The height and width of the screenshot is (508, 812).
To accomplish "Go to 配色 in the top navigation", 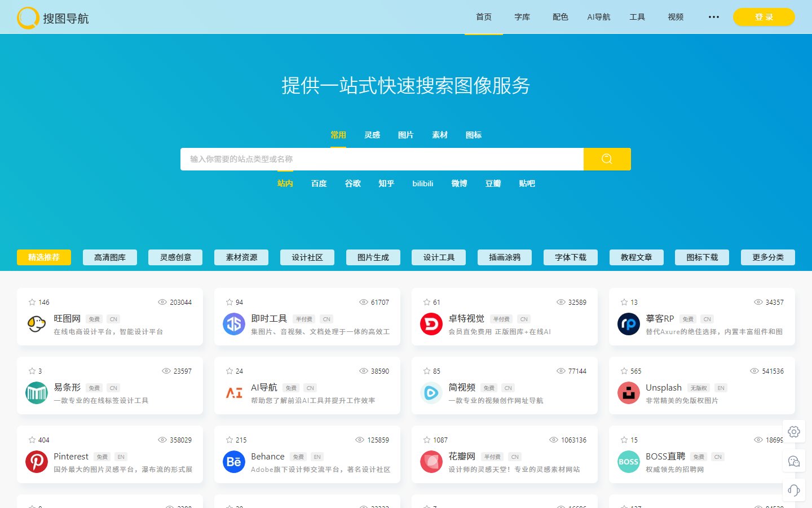I will point(561,17).
